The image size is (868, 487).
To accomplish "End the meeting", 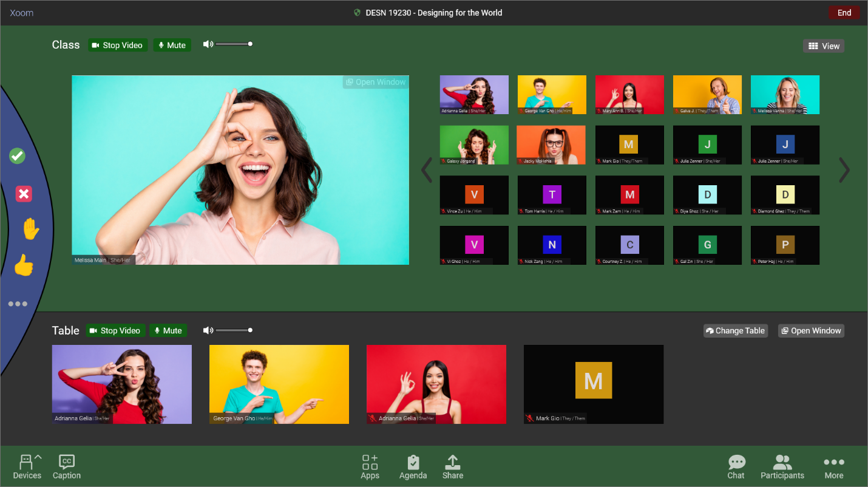I will 844,12.
